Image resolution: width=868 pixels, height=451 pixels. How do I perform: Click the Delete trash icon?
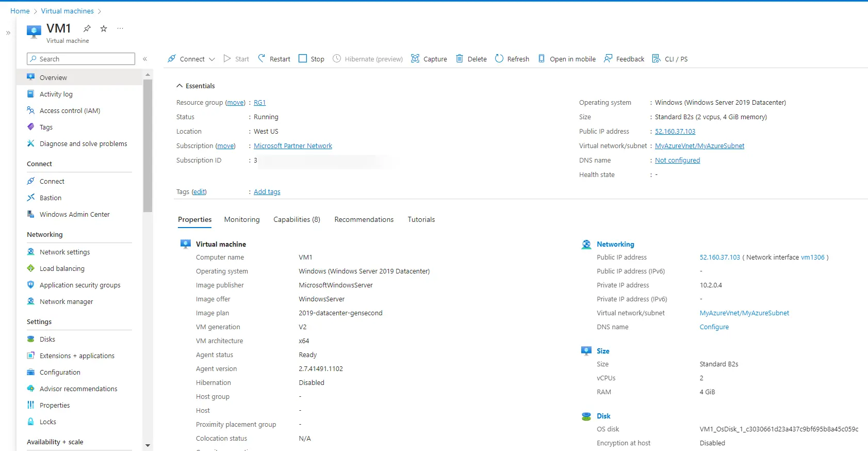pos(460,59)
